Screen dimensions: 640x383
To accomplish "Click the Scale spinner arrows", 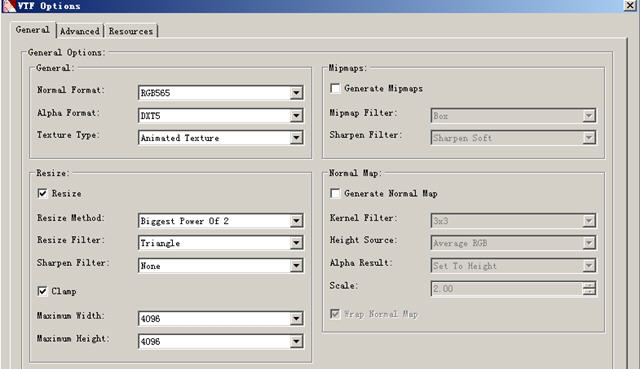I will click(x=589, y=289).
